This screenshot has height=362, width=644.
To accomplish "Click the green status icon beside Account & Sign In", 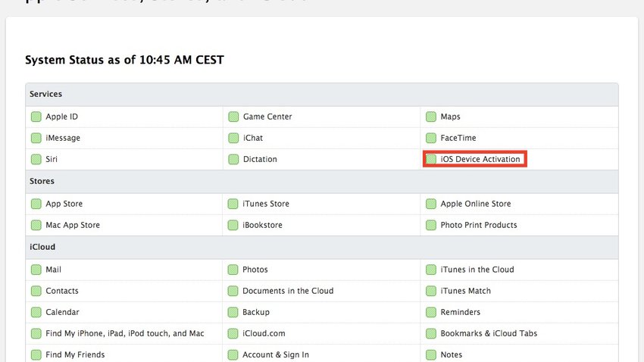I will [x=233, y=355].
